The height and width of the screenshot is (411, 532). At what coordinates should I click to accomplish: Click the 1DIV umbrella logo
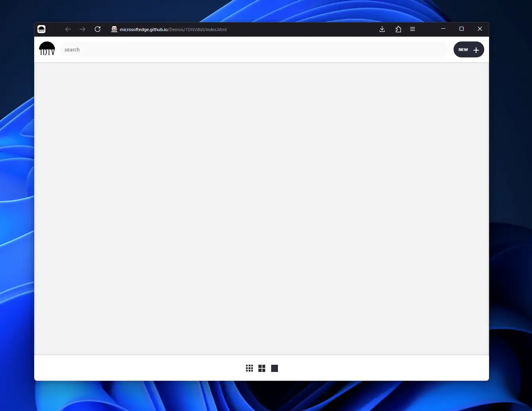point(47,49)
